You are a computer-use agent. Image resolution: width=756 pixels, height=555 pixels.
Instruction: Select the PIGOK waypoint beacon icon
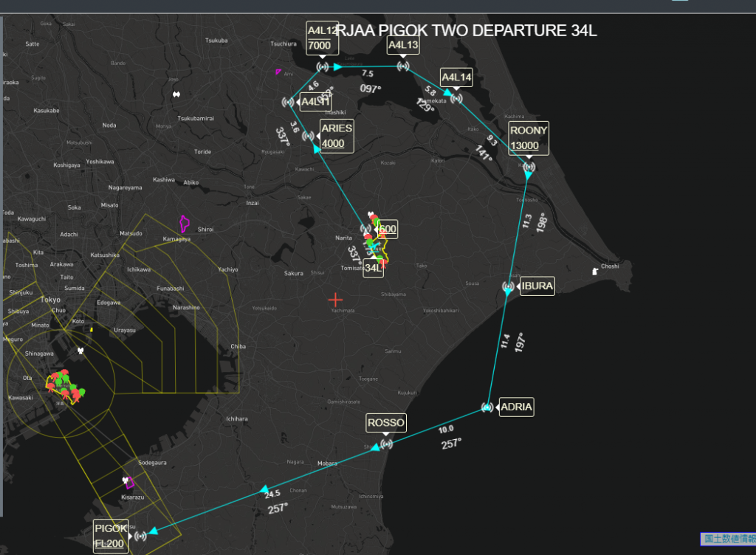click(140, 535)
